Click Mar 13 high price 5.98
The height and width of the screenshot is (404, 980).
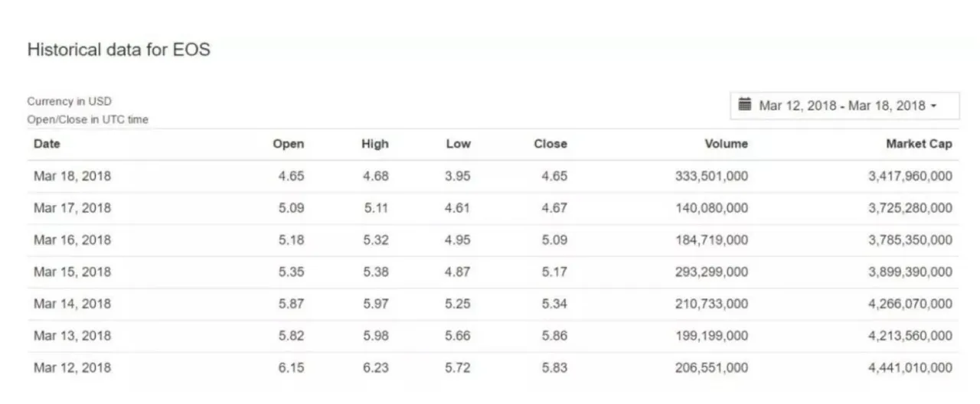[x=376, y=336]
